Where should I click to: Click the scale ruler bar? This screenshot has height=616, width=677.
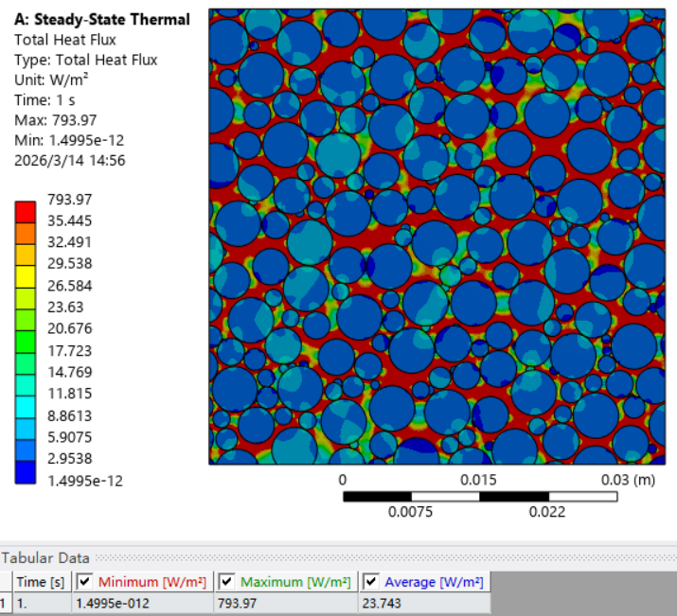(480, 497)
